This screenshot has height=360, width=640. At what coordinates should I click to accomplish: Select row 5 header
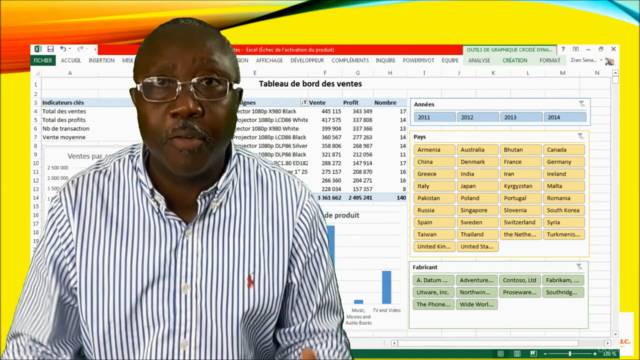pos(36,120)
